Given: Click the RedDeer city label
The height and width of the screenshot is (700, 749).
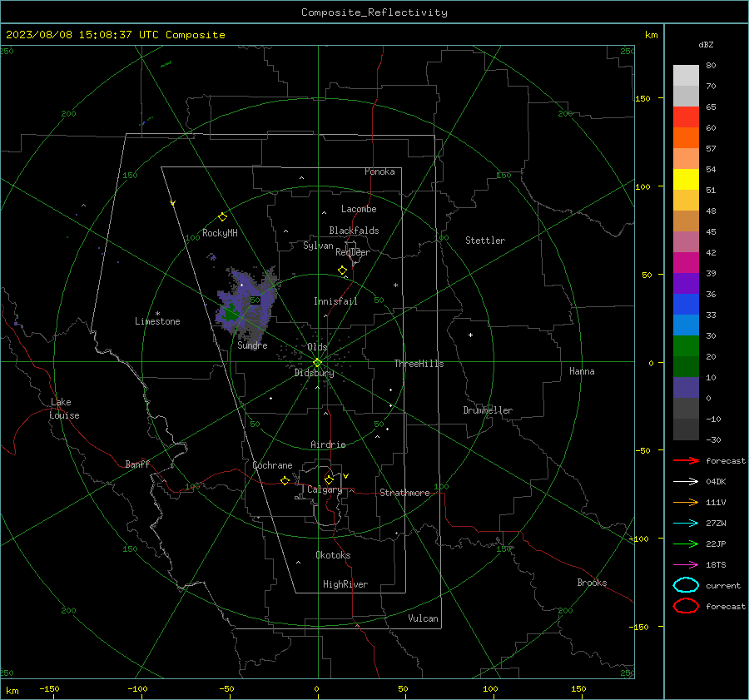Looking at the screenshot, I should coord(353,252).
